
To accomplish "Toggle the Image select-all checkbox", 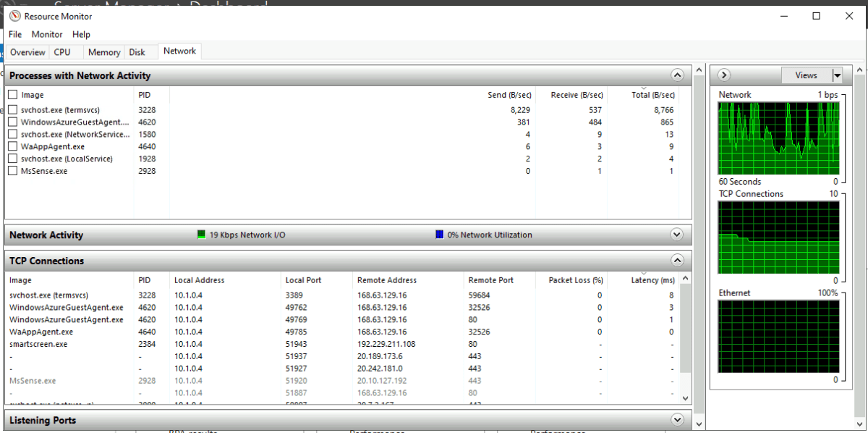I will coord(13,95).
